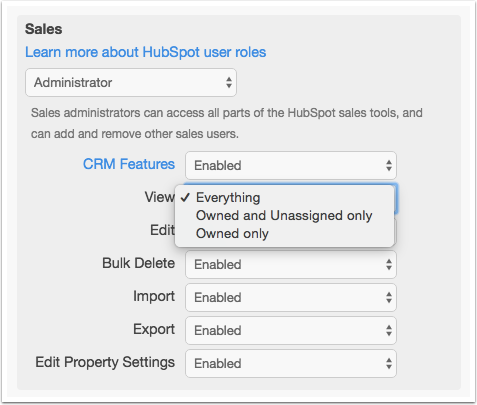
Task: Click the Import dropdown arrows icon
Action: click(x=389, y=298)
